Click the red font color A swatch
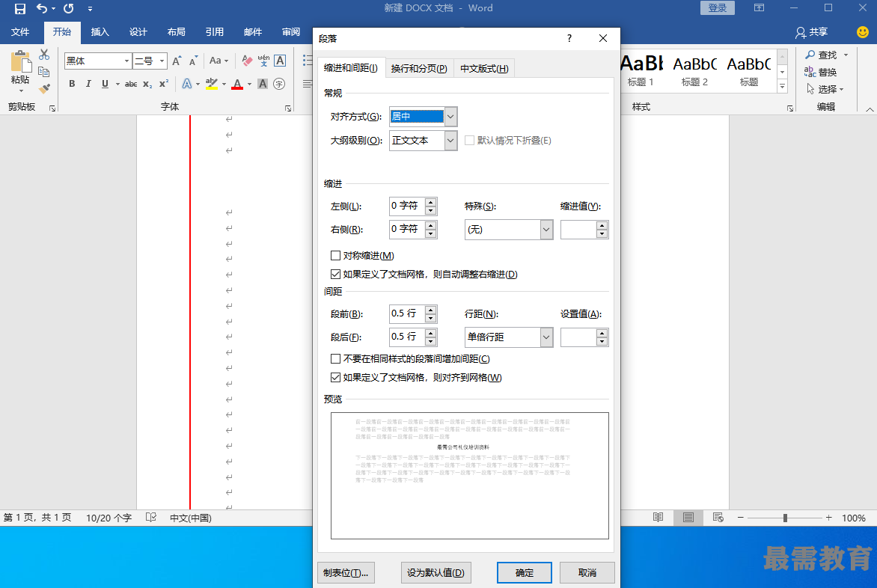This screenshot has width=877, height=588. [x=237, y=85]
